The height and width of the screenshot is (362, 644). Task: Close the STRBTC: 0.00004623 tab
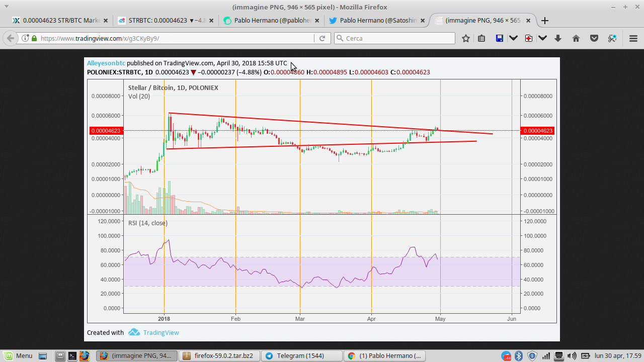click(x=211, y=21)
